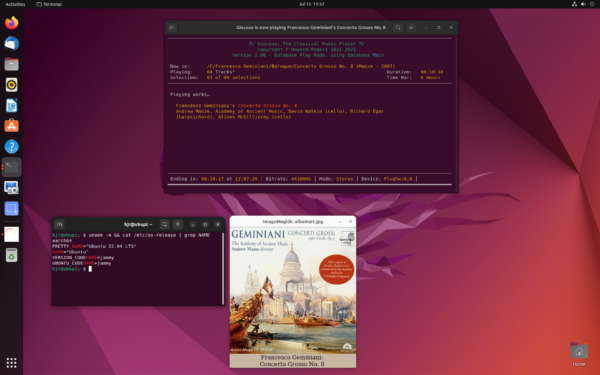The image size is (600, 375).
Task: Open the Terminal app menu in top bar
Action: [x=49, y=4]
